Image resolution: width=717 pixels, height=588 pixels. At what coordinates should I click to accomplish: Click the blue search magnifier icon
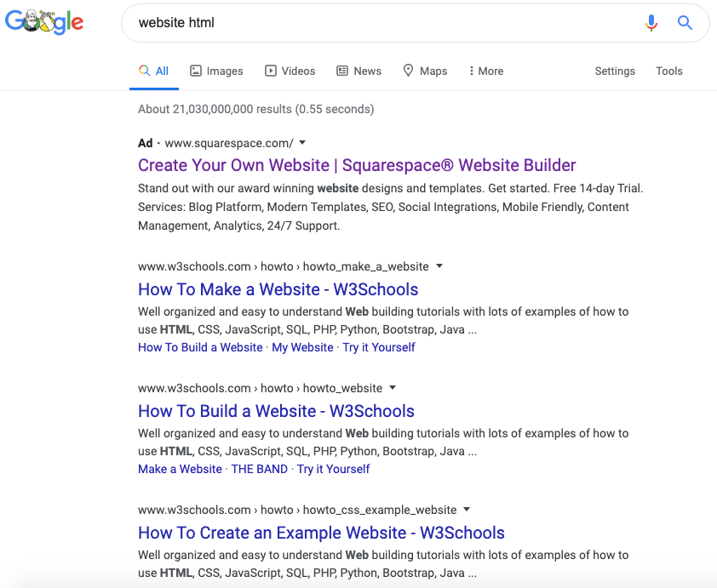[685, 23]
